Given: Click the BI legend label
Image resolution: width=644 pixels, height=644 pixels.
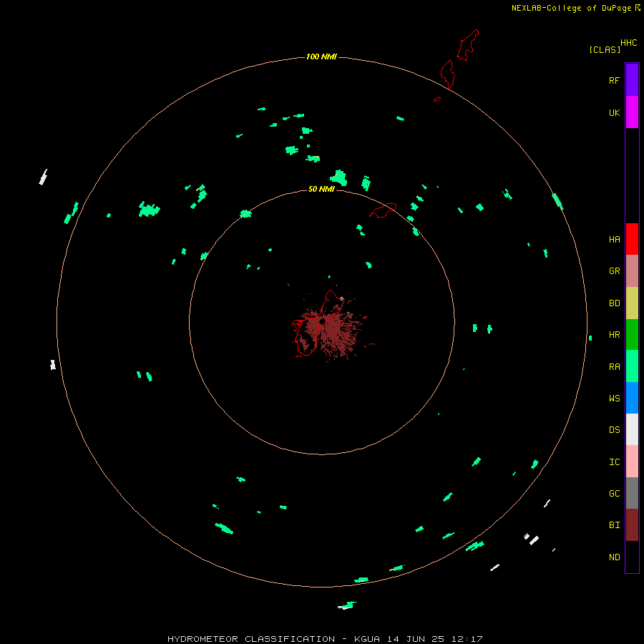Looking at the screenshot, I should point(614,525).
